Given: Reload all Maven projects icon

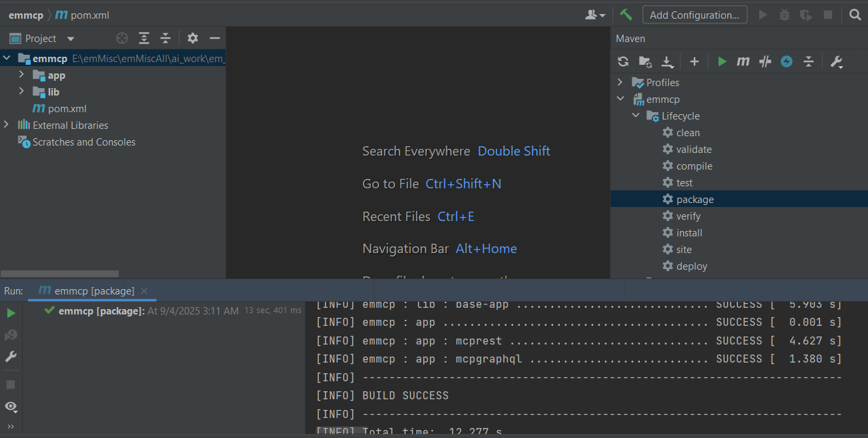Looking at the screenshot, I should (x=623, y=61).
